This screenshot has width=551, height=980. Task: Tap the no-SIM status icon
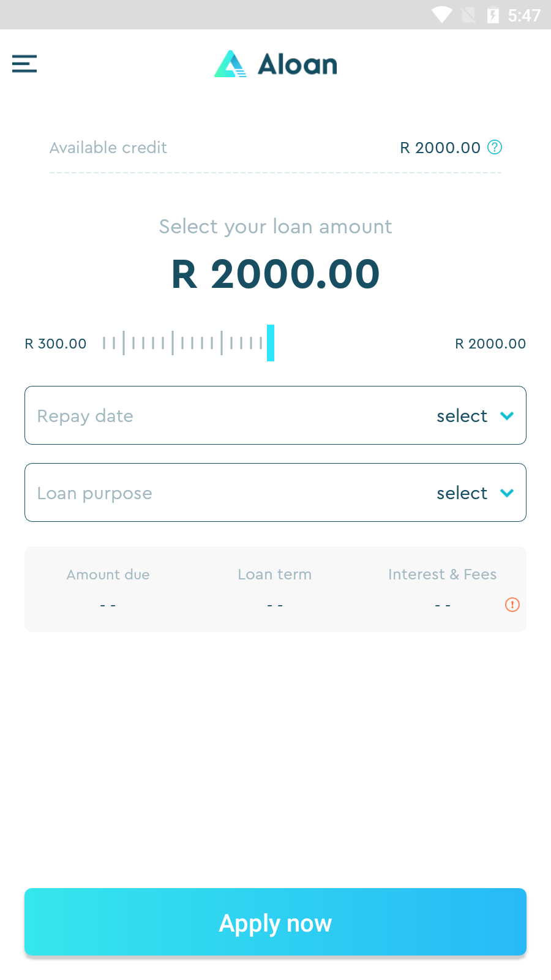click(468, 15)
